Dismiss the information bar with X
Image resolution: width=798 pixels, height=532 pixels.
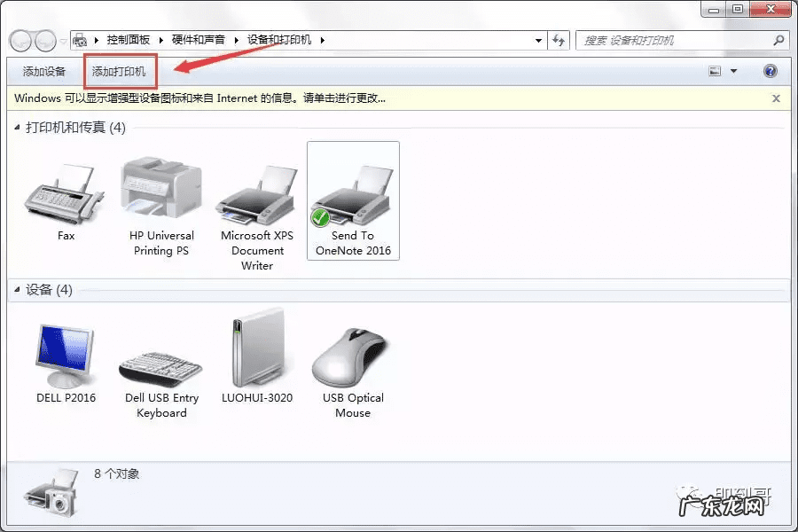(x=776, y=98)
